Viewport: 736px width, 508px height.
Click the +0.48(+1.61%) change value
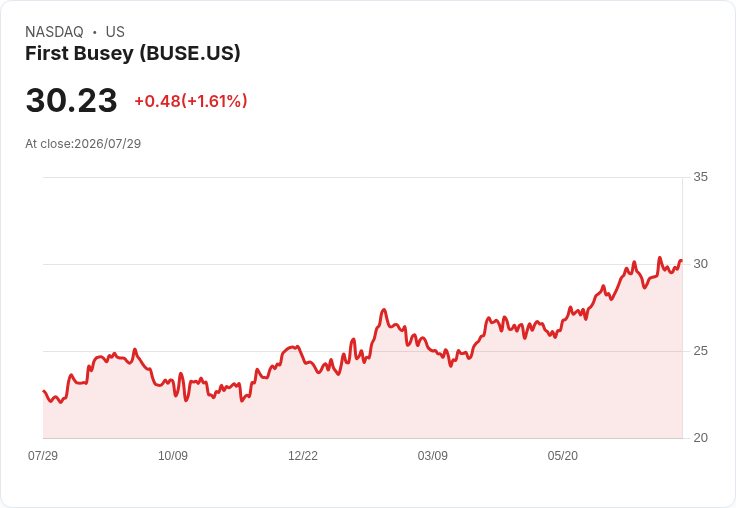[191, 101]
